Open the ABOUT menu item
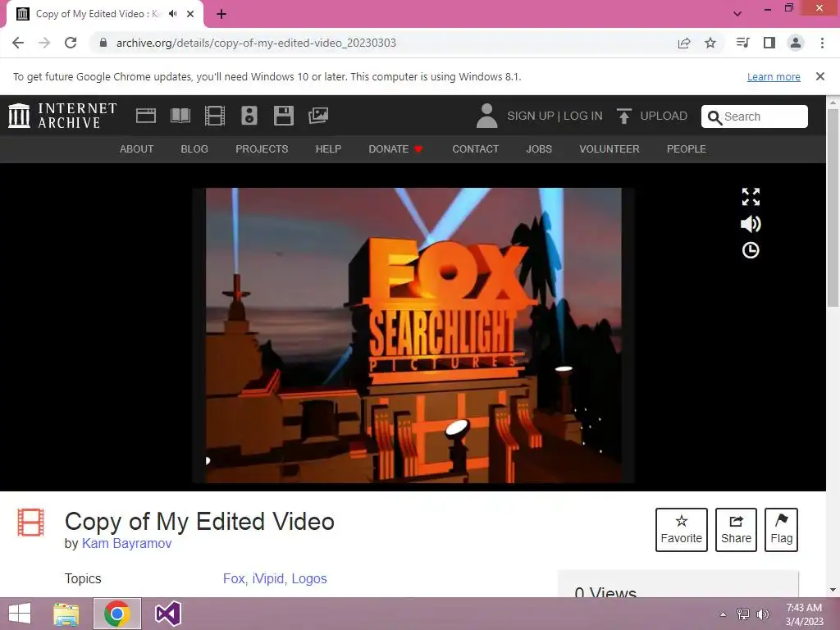 pyautogui.click(x=137, y=149)
